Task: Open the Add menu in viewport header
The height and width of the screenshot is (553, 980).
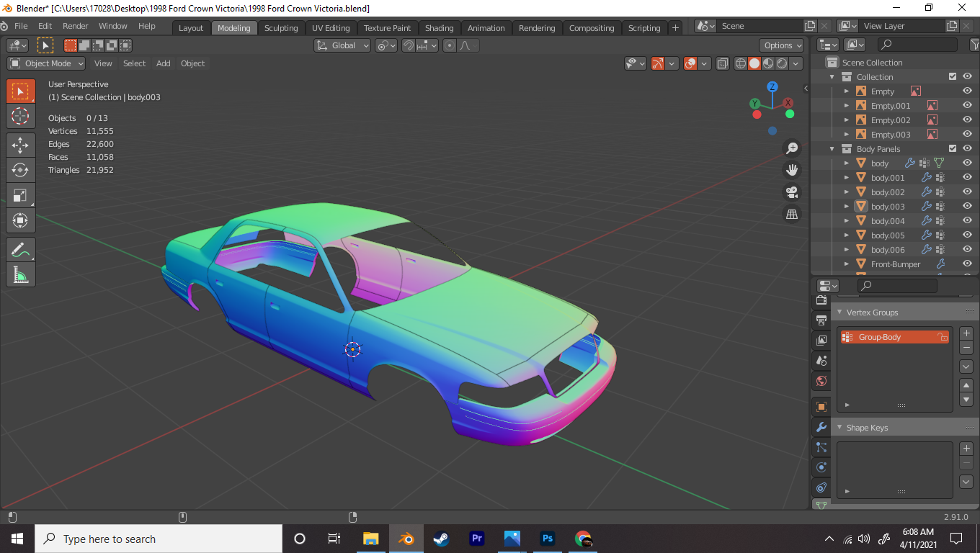Action: [164, 63]
